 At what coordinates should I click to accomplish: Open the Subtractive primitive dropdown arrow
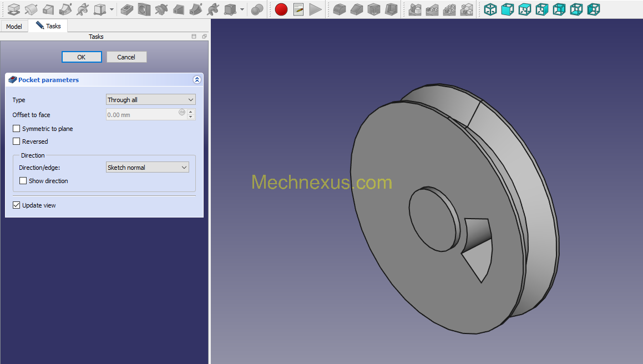click(242, 9)
